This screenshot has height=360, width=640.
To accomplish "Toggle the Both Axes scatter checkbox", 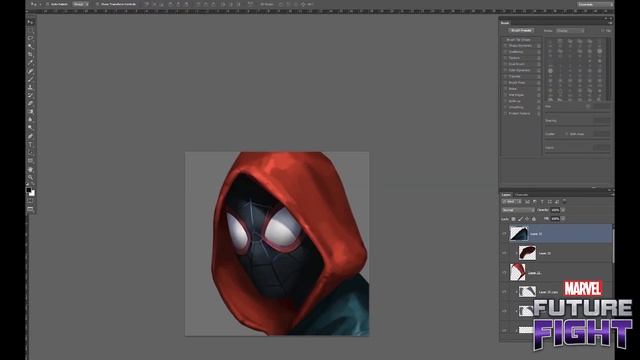I will point(567,134).
